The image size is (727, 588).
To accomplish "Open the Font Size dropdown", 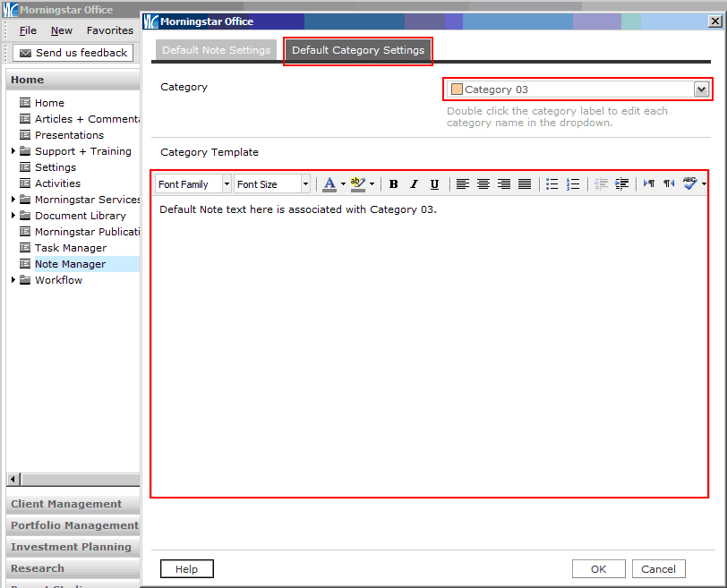I will coord(305,184).
